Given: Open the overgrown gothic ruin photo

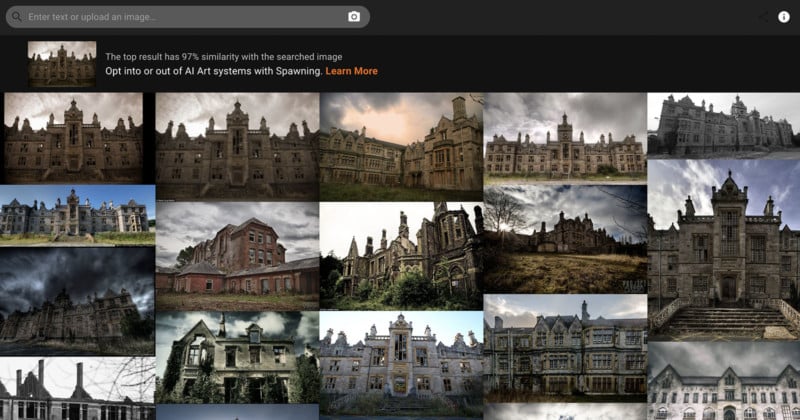Looking at the screenshot, I should point(401,256).
